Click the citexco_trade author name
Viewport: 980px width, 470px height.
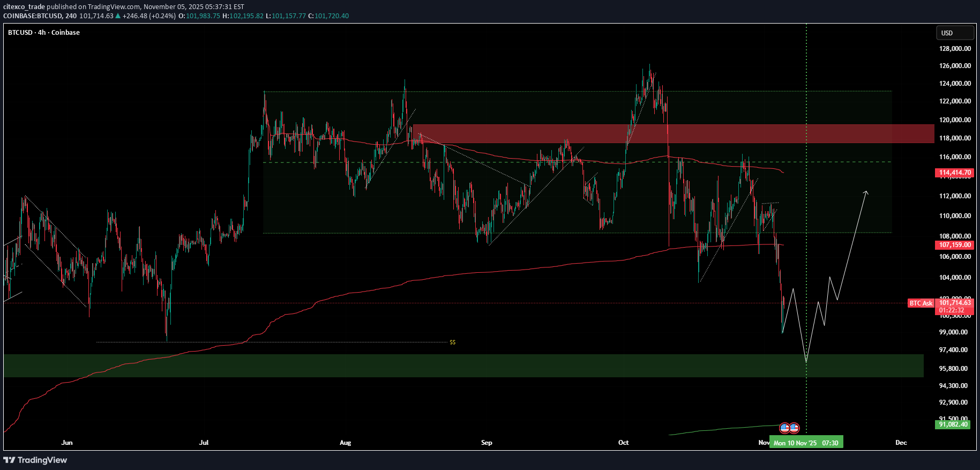(24, 7)
